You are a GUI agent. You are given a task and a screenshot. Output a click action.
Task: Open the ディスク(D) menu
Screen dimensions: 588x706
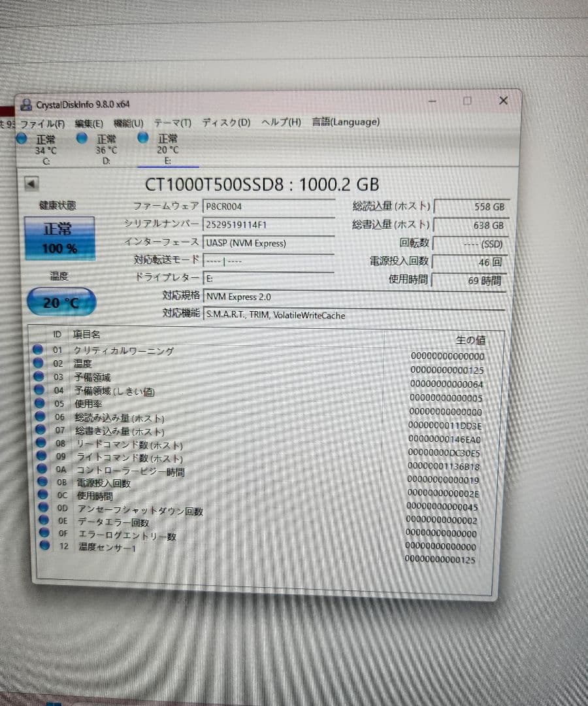226,122
